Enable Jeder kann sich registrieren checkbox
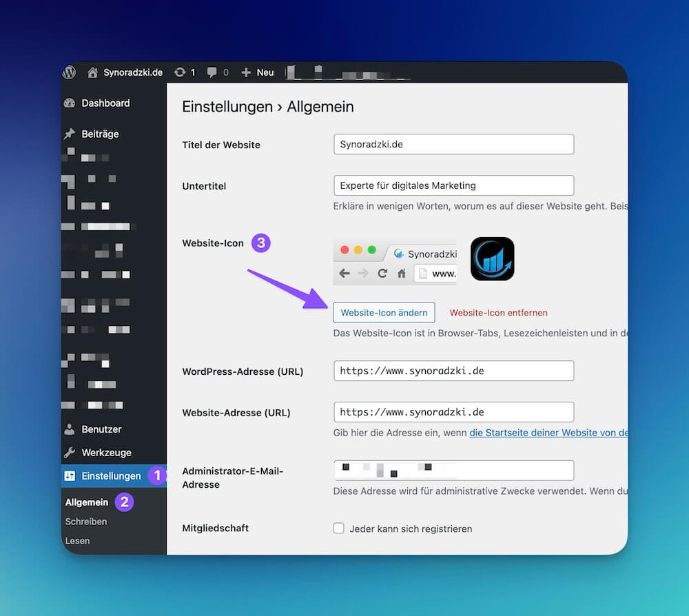 coord(338,528)
